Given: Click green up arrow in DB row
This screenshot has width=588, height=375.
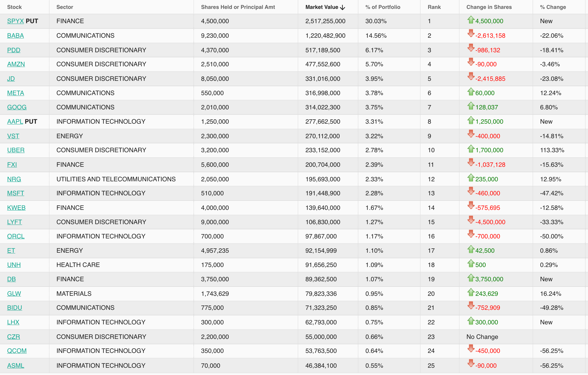Looking at the screenshot, I should pos(471,278).
